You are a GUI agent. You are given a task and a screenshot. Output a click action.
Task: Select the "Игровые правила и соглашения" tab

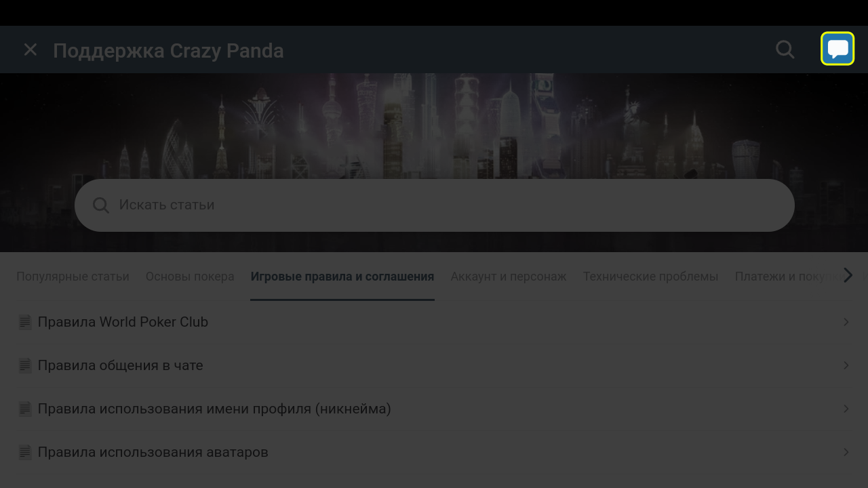tap(342, 277)
